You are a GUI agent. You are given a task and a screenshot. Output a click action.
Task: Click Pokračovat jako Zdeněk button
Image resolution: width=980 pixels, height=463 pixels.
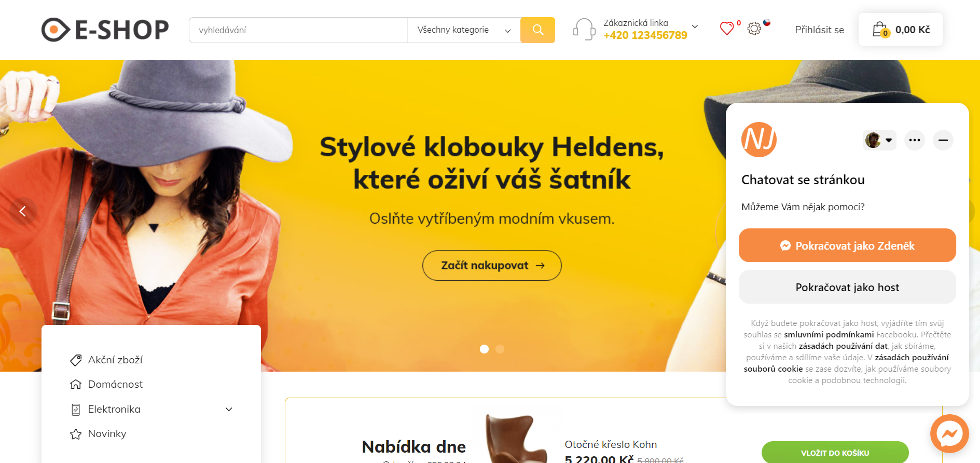point(847,246)
